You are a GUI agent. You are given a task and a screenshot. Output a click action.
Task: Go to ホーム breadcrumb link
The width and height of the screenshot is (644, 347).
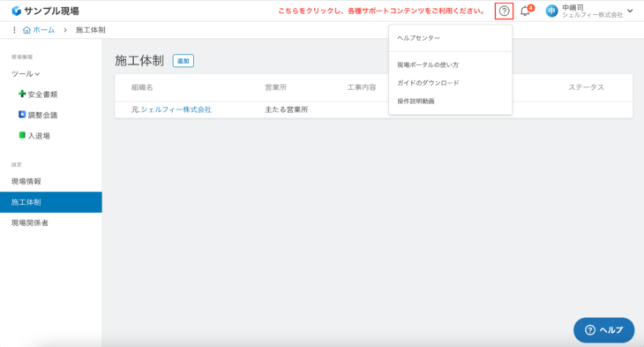pyautogui.click(x=43, y=30)
